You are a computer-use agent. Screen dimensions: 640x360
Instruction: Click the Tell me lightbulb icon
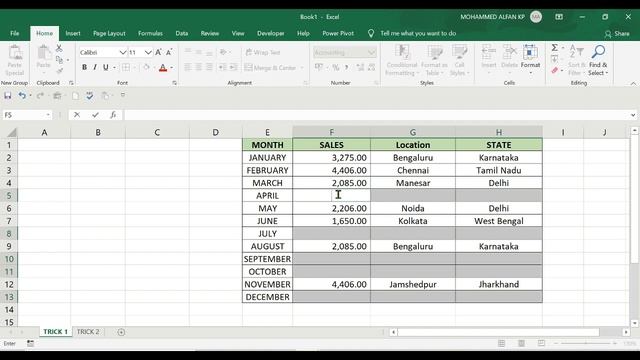[371, 33]
